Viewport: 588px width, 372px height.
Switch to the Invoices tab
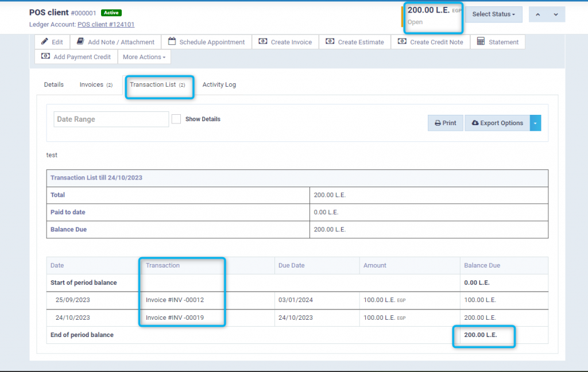[95, 84]
